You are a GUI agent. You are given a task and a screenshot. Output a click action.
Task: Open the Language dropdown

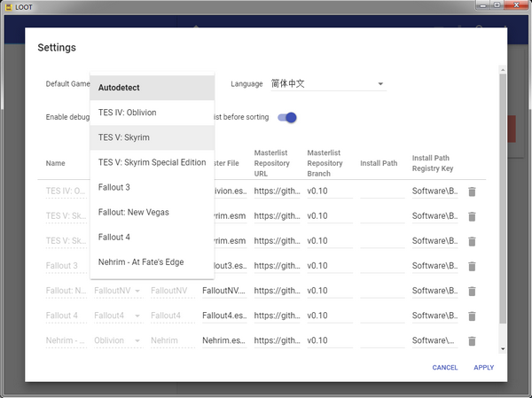tap(326, 84)
